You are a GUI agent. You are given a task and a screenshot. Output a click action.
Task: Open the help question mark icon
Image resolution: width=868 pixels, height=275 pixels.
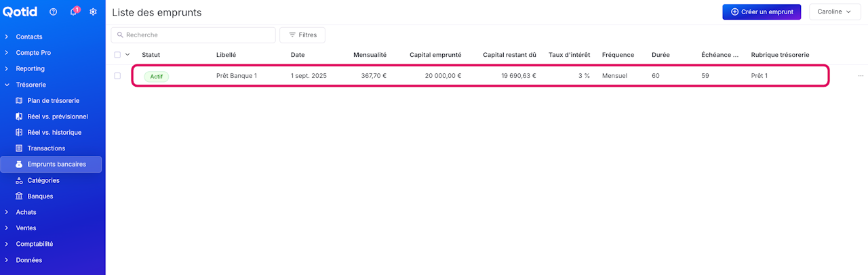pyautogui.click(x=54, y=12)
